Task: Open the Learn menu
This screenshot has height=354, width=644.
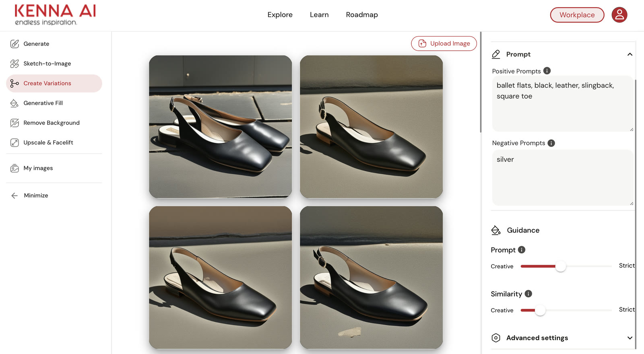Action: coord(319,15)
